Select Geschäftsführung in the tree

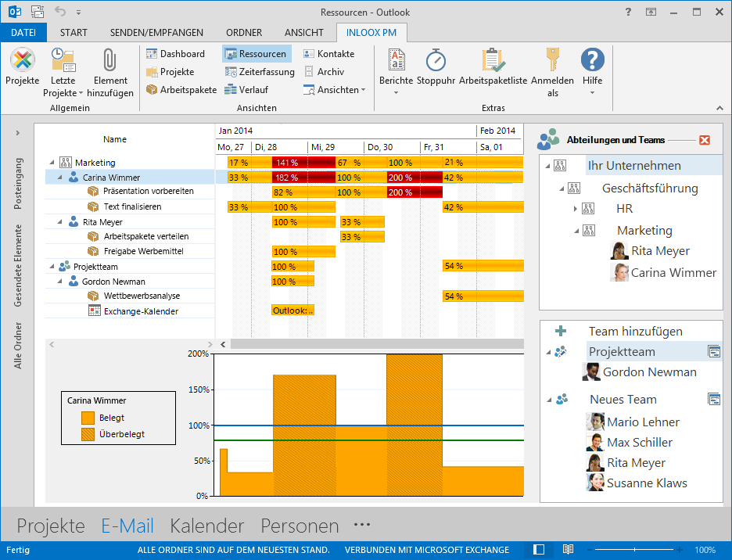[x=650, y=188]
